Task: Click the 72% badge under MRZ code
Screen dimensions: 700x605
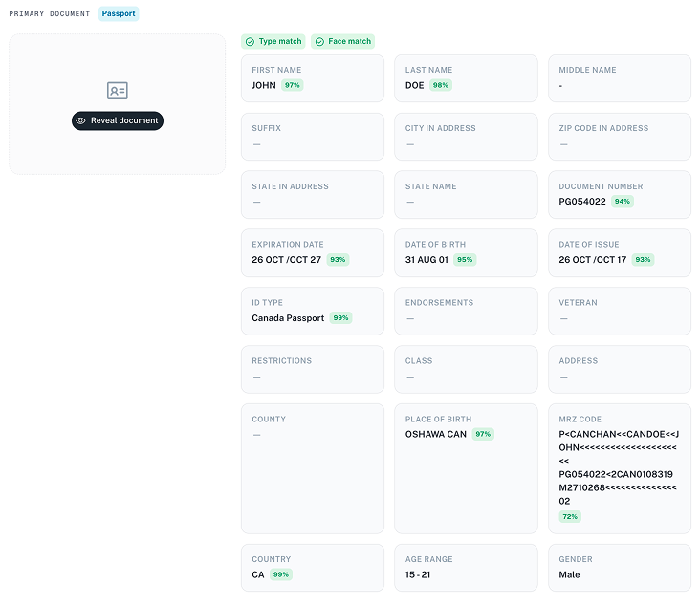Action: (570, 517)
